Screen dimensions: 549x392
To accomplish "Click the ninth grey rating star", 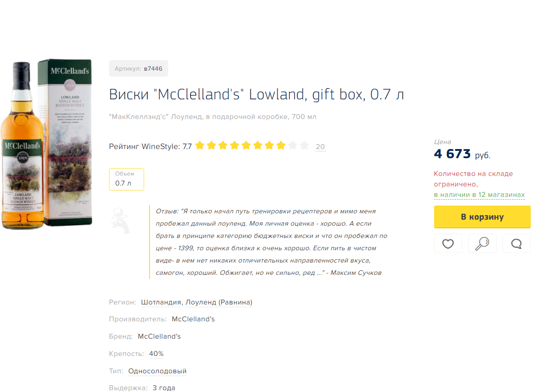I will tap(292, 146).
